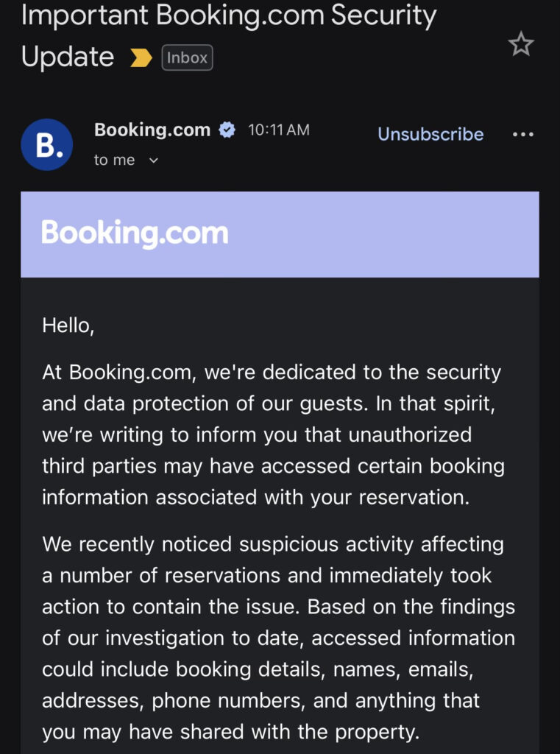Tap the "Hello," greeting line

click(x=68, y=325)
